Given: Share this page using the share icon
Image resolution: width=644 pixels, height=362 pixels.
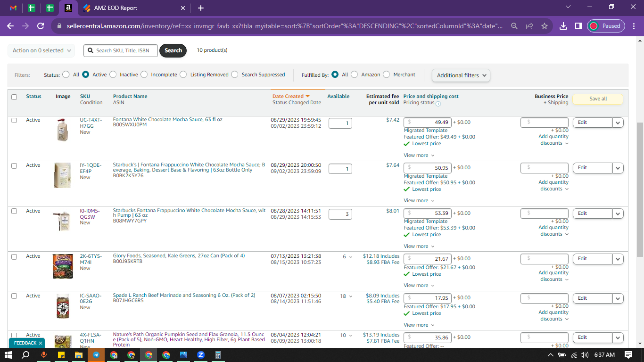Looking at the screenshot, I should click(529, 26).
